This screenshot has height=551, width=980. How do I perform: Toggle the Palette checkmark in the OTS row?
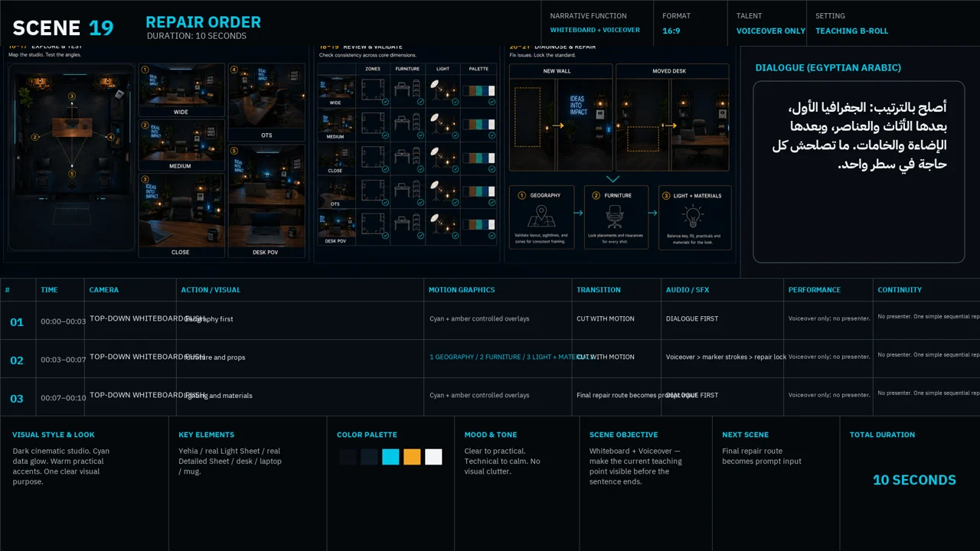pyautogui.click(x=492, y=202)
